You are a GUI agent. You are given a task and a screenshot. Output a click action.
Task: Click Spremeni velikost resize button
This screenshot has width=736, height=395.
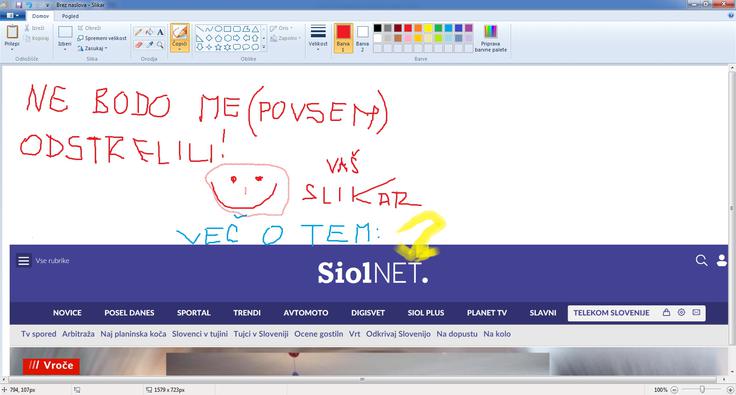[102, 38]
